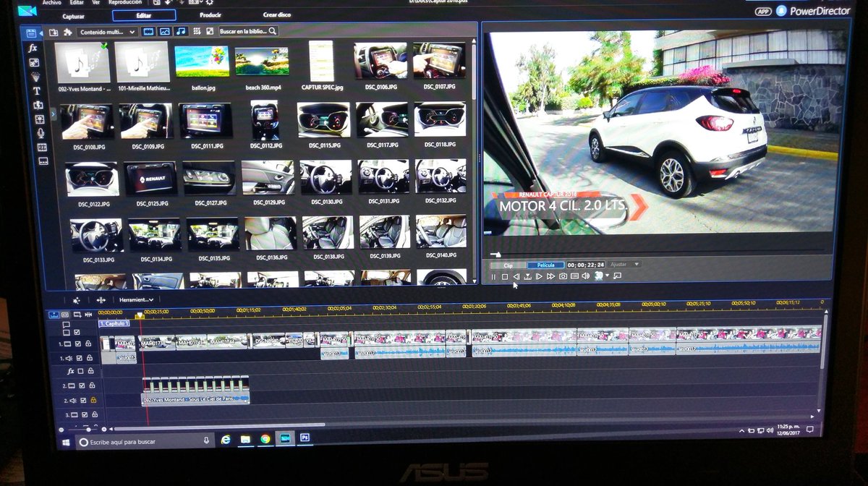Expand the room sidebar chevron
This screenshot has width=868, height=486.
tap(54, 114)
